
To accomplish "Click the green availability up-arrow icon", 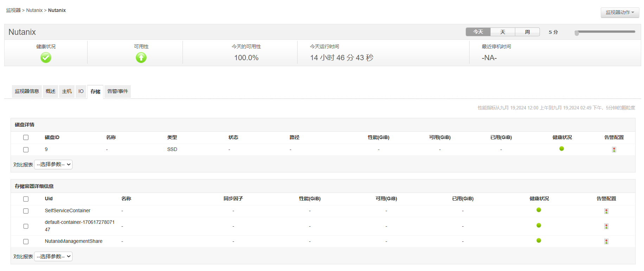I will coord(141,57).
